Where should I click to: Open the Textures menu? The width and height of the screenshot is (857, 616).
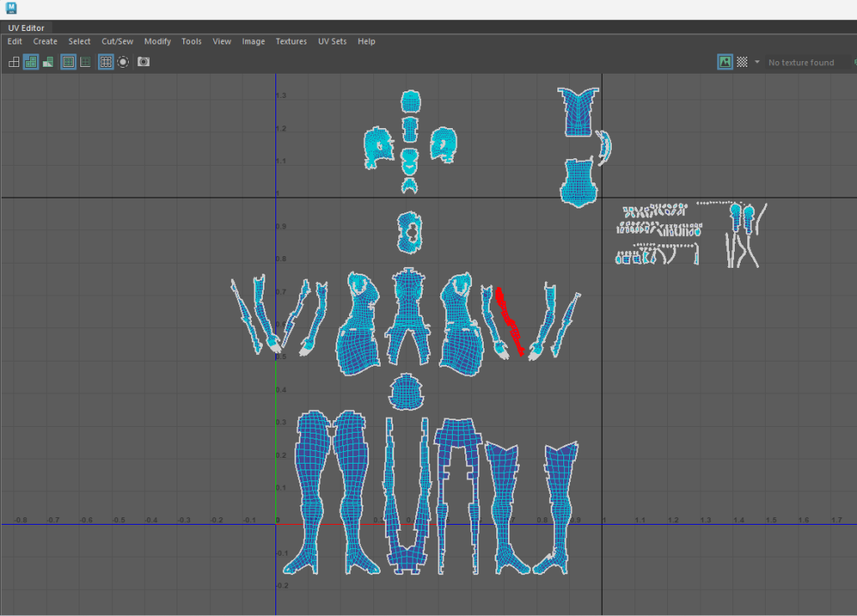[291, 41]
